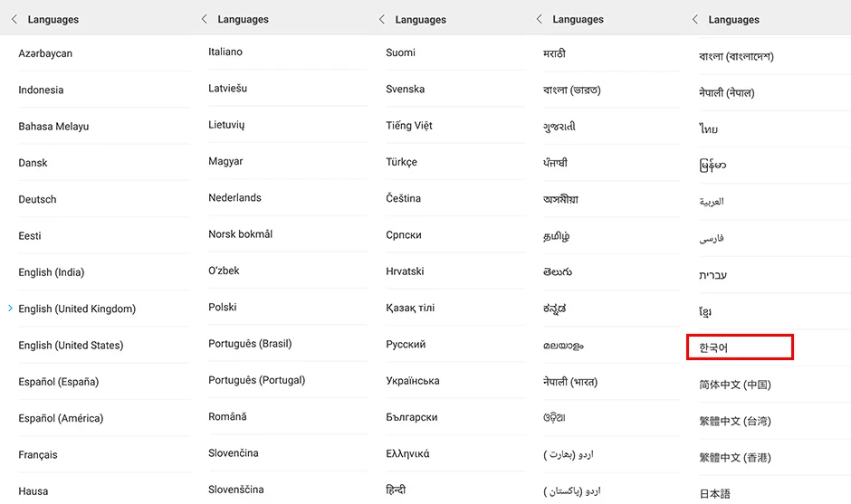Select Français language
Viewport: 851px width, 504px height.
[104, 454]
